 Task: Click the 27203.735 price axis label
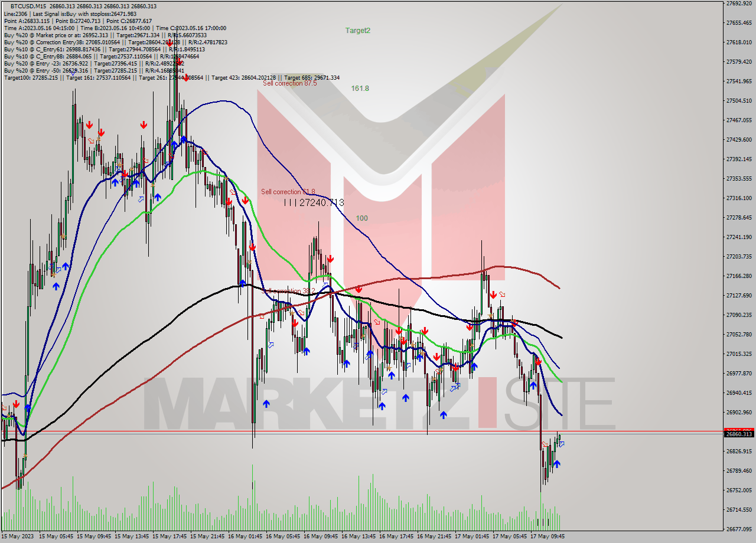(739, 256)
